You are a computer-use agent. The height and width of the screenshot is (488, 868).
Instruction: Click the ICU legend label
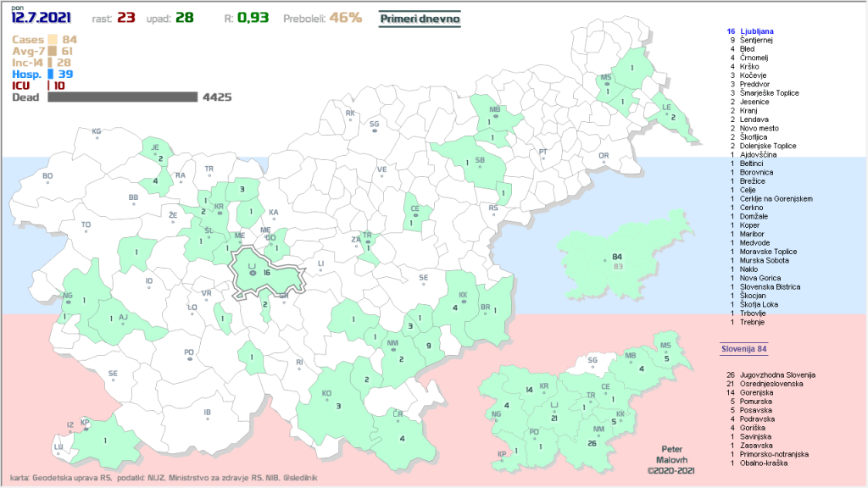[x=21, y=86]
